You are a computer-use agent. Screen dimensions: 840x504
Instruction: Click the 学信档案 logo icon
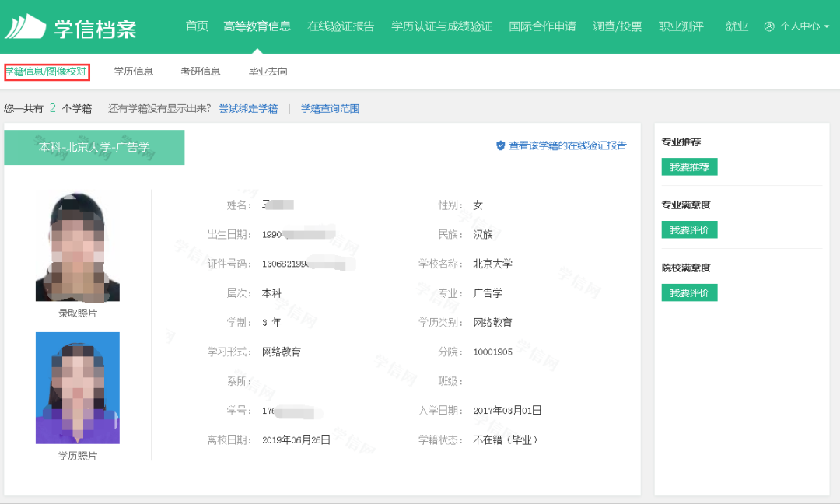point(25,26)
